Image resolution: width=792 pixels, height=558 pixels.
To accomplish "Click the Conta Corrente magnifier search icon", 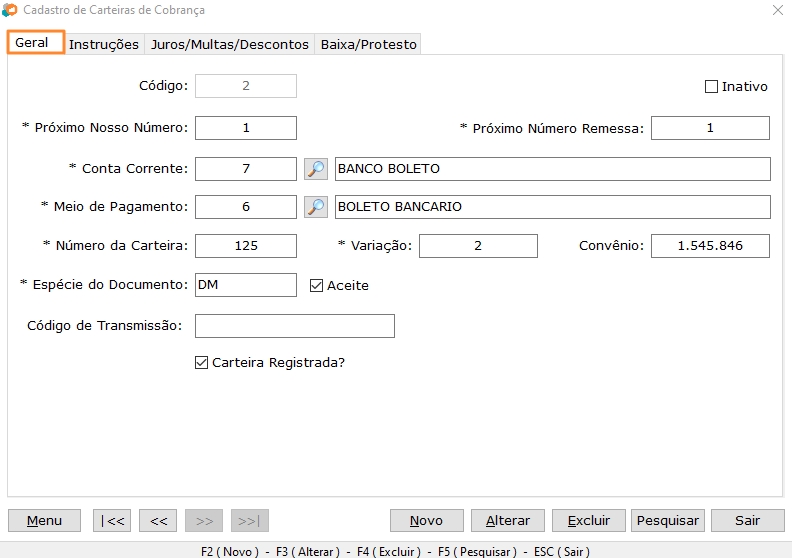I will [316, 169].
